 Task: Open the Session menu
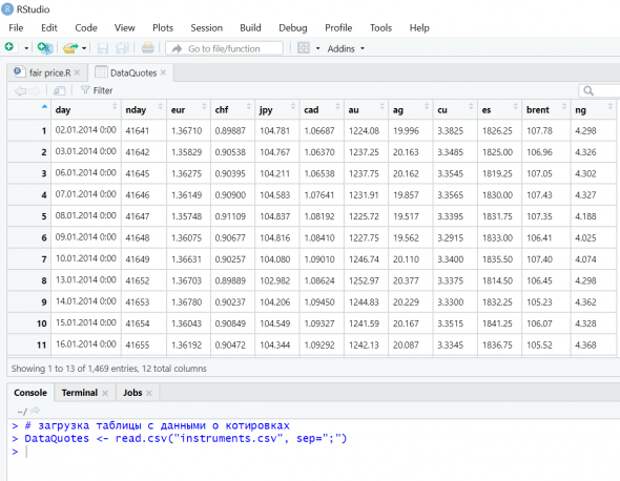[x=206, y=28]
